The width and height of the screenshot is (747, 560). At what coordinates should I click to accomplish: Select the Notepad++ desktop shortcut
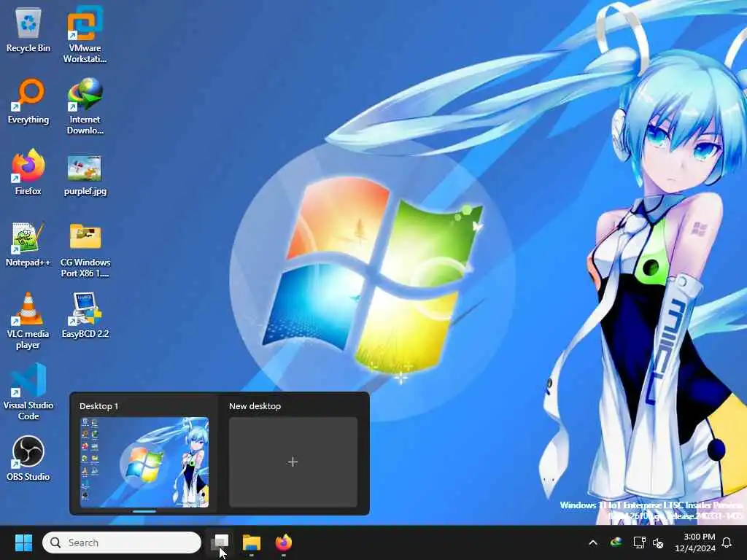pos(28,244)
